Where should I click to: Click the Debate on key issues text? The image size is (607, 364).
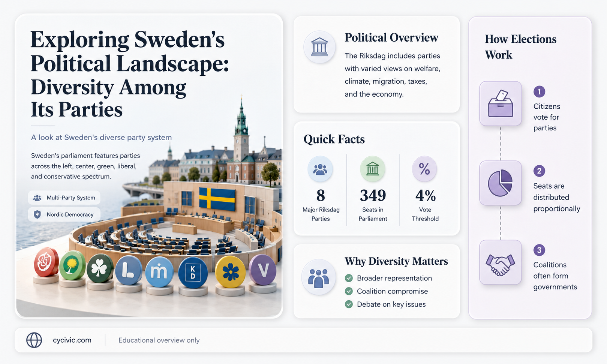click(x=391, y=304)
